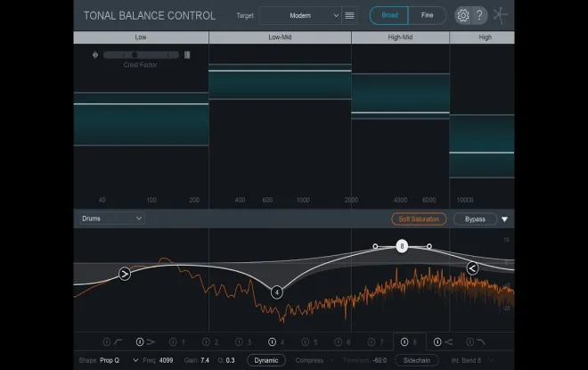
Task: Select the Low frequency band header
Action: (141, 37)
